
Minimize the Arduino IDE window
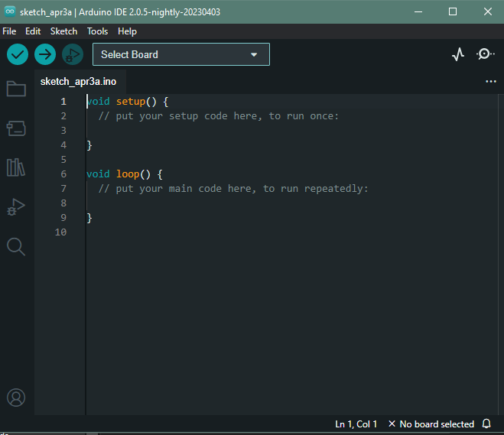point(418,12)
